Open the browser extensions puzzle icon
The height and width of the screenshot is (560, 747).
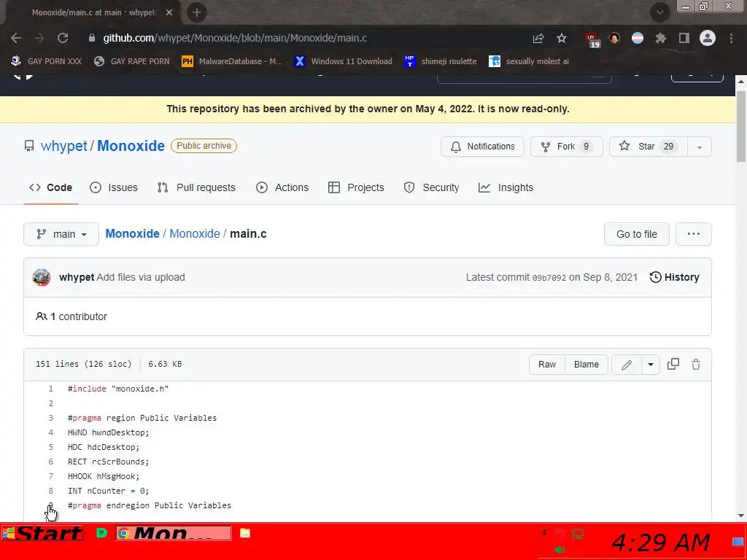click(x=661, y=38)
